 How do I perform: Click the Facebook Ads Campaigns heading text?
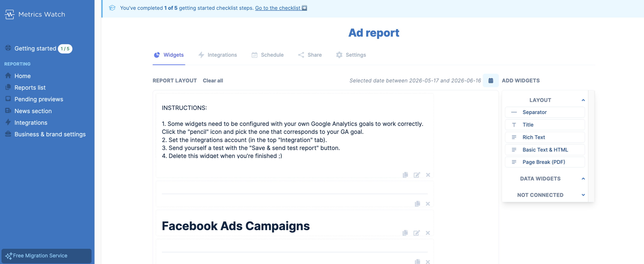coord(236,226)
